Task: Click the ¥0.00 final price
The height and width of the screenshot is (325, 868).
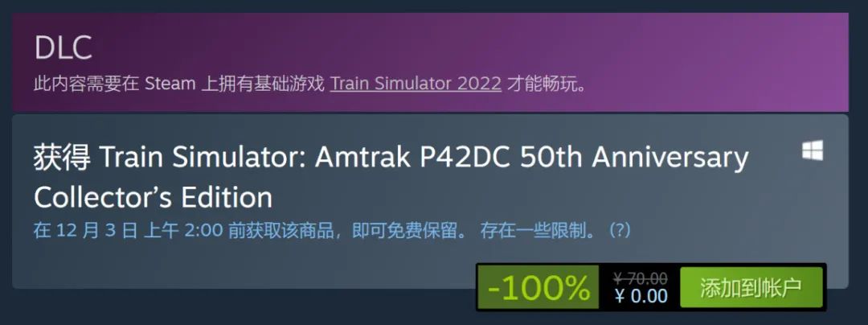Action: click(641, 296)
